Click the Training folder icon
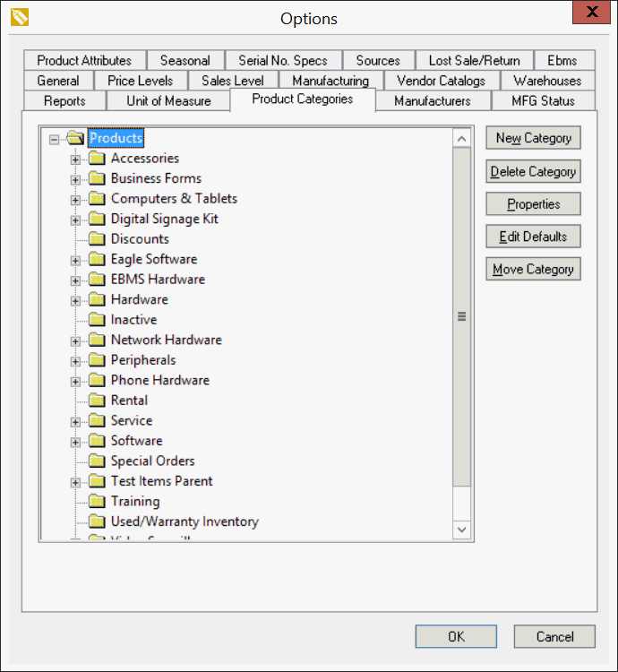 pyautogui.click(x=97, y=502)
